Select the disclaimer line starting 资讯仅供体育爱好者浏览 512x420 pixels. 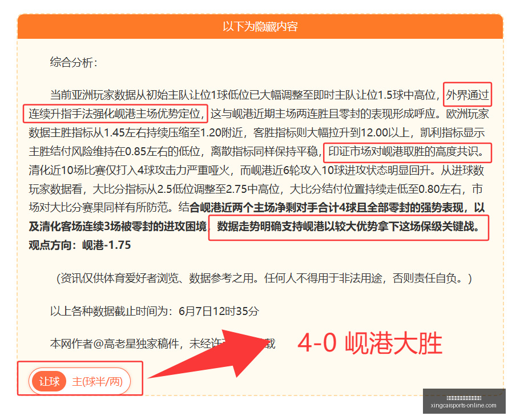pyautogui.click(x=264, y=278)
